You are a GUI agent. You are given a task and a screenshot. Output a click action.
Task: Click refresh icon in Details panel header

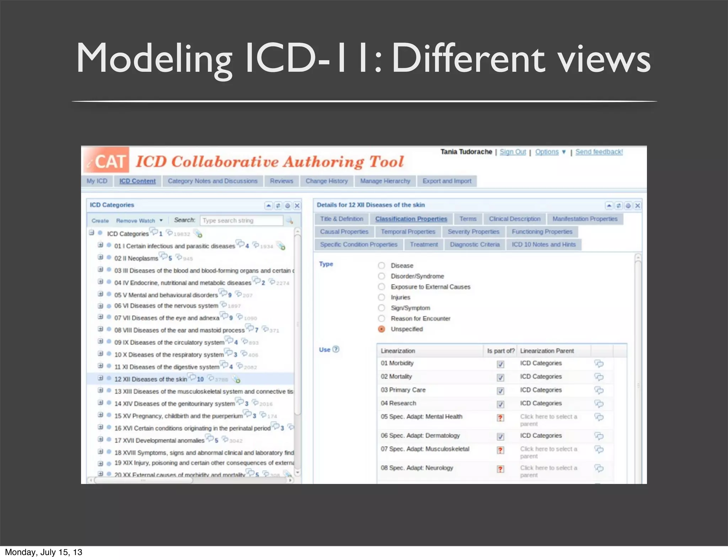[x=619, y=205]
